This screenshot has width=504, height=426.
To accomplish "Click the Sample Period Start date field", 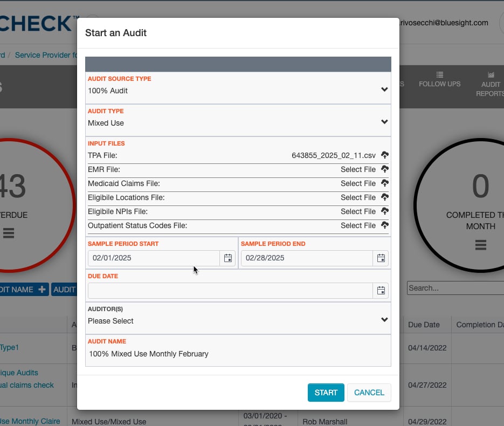I will point(154,258).
